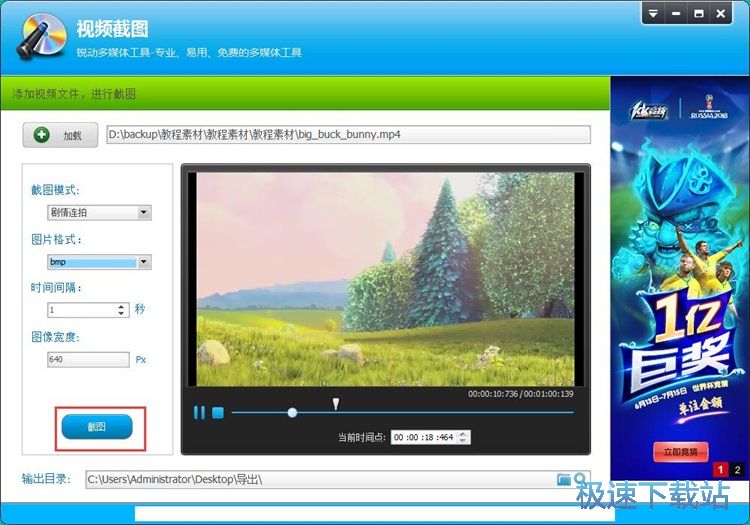This screenshot has height=525, width=750.
Task: Open the 截图模式 dropdown showing 剧情连拍
Action: 99,213
